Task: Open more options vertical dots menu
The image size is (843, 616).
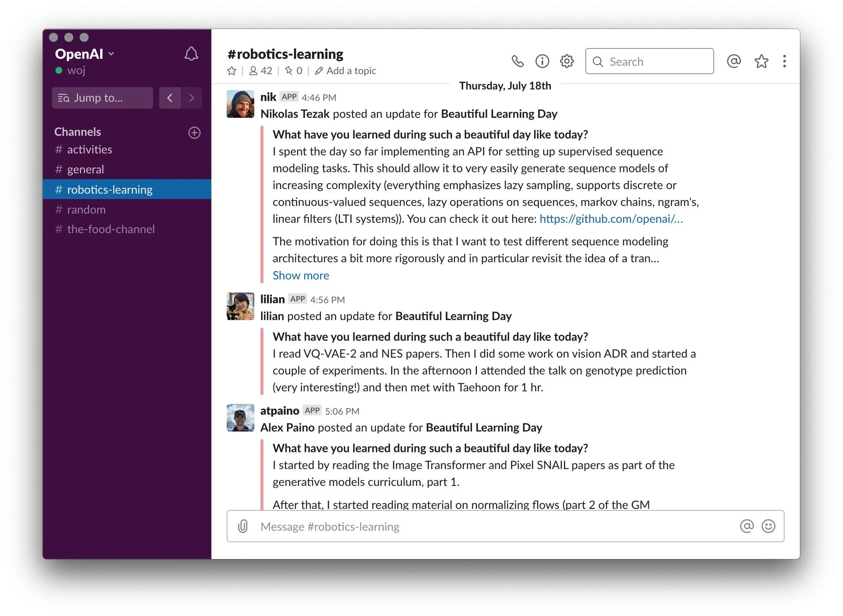Action: coord(784,62)
